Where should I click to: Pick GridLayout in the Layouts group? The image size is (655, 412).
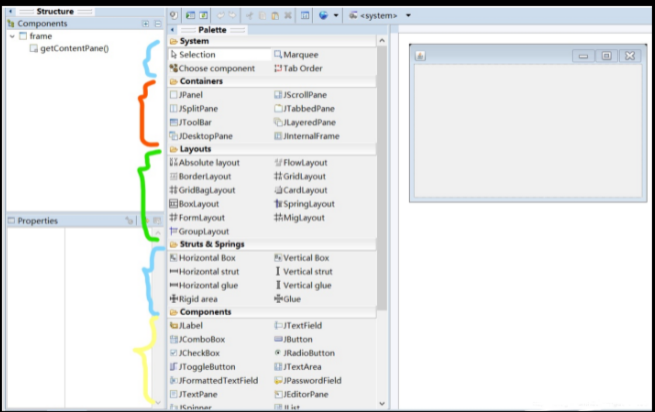[x=300, y=176]
